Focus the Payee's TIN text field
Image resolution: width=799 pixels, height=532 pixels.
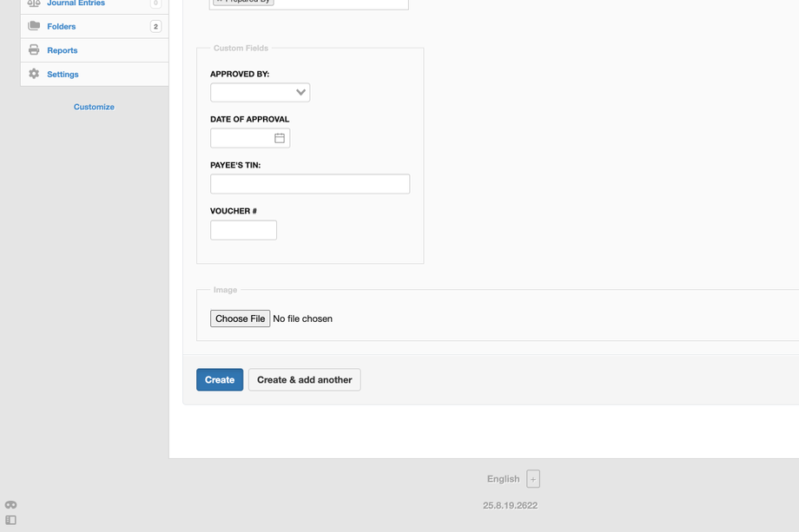coord(309,184)
